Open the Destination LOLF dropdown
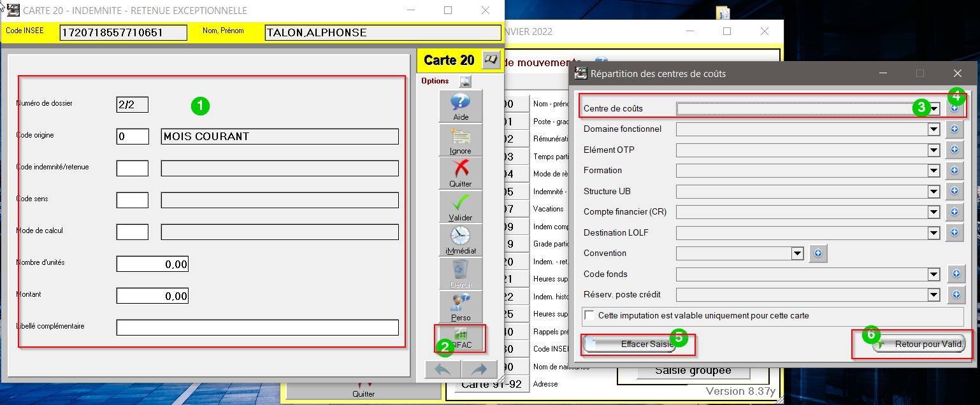980x405 pixels. tap(933, 233)
